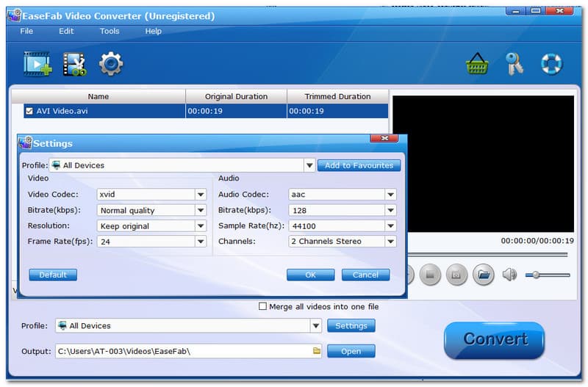Click the Add Video icon
Viewport: 588px width, 387px height.
37,65
